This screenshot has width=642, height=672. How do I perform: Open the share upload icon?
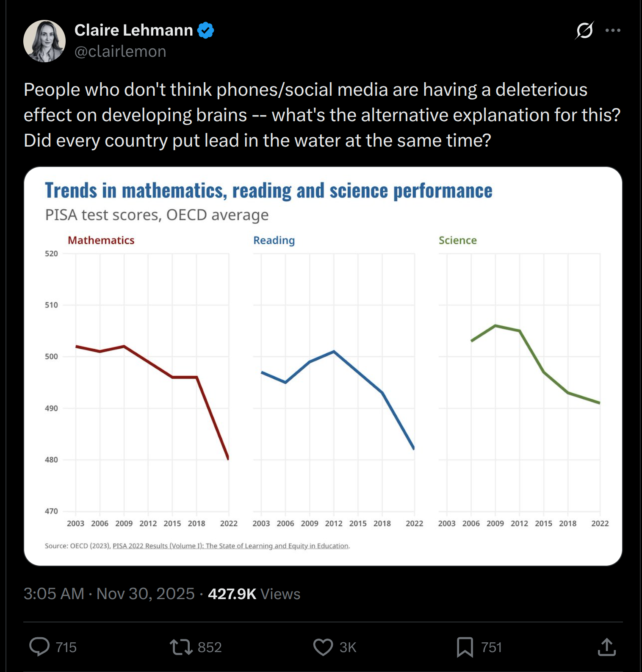pos(606,647)
